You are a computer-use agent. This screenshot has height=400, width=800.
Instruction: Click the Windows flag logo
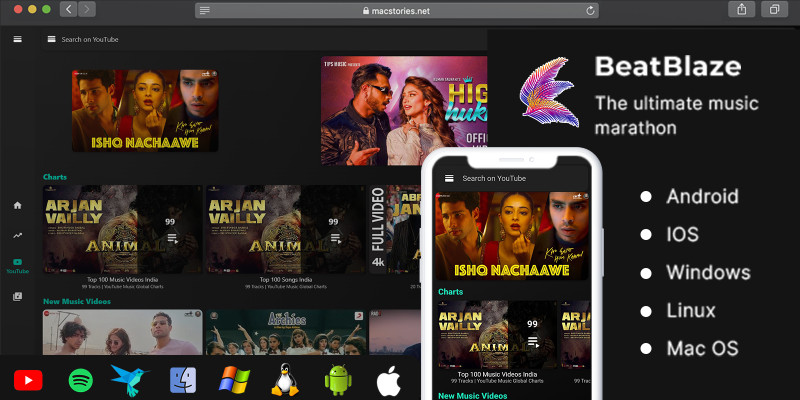pyautogui.click(x=234, y=380)
